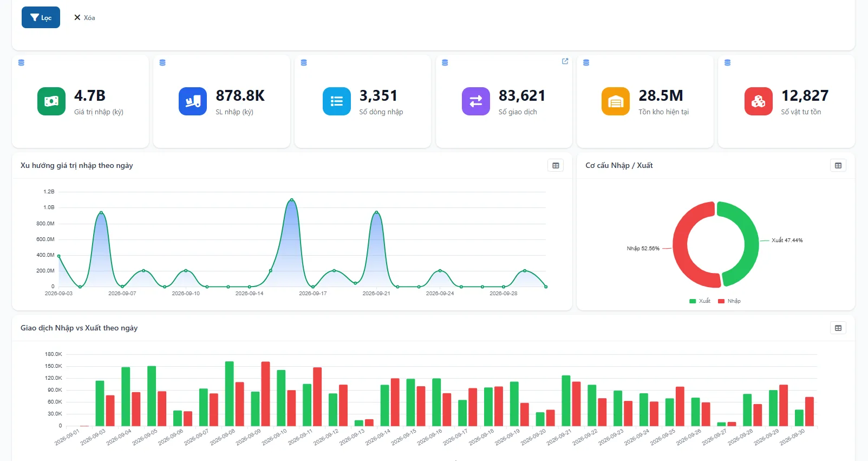Open the external link icon on Số giao dịch card

pos(565,61)
